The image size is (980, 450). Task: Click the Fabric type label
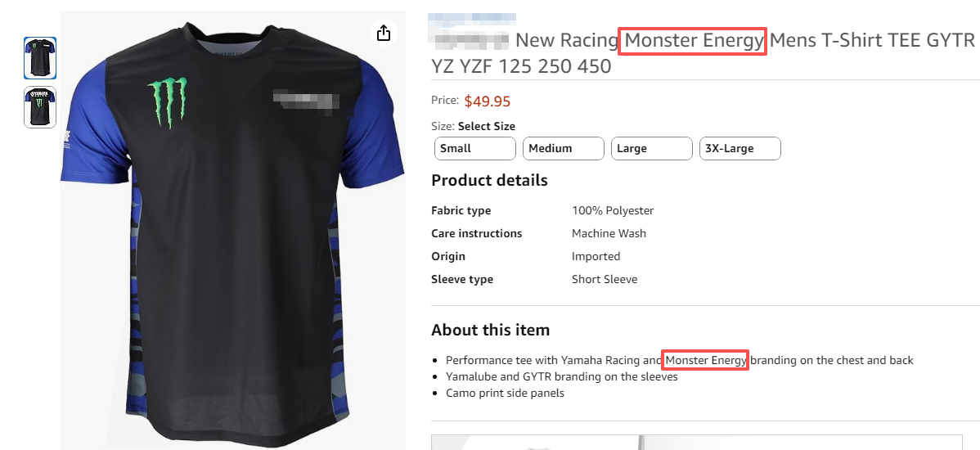pos(461,210)
